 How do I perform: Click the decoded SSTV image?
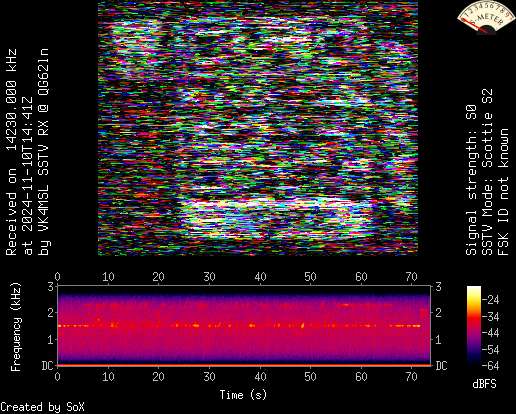point(258,128)
